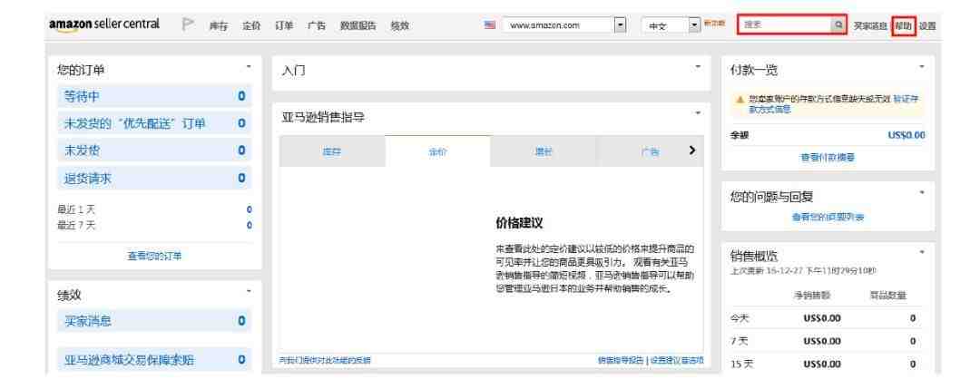Click the 15 天 sales row
The height and width of the screenshot is (389, 980).
coord(826,364)
